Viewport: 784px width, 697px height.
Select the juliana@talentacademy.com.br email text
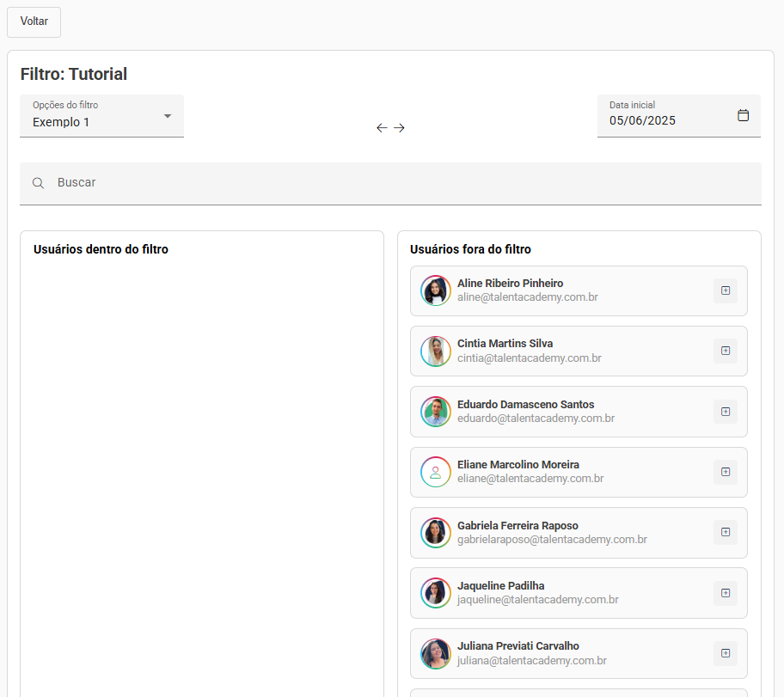[x=532, y=661]
